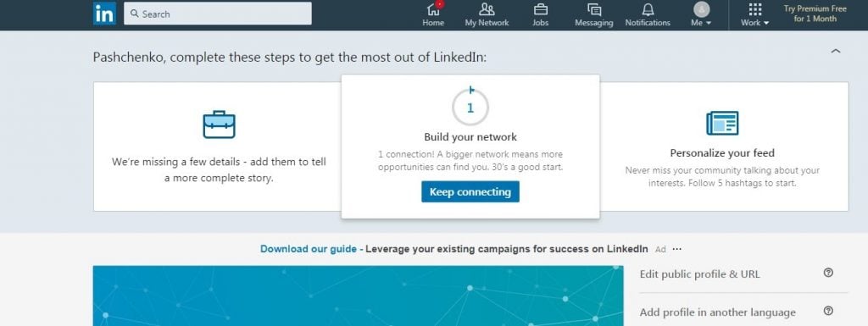Go to My Network icon
Image resolution: width=868 pixels, height=326 pixels.
487,9
